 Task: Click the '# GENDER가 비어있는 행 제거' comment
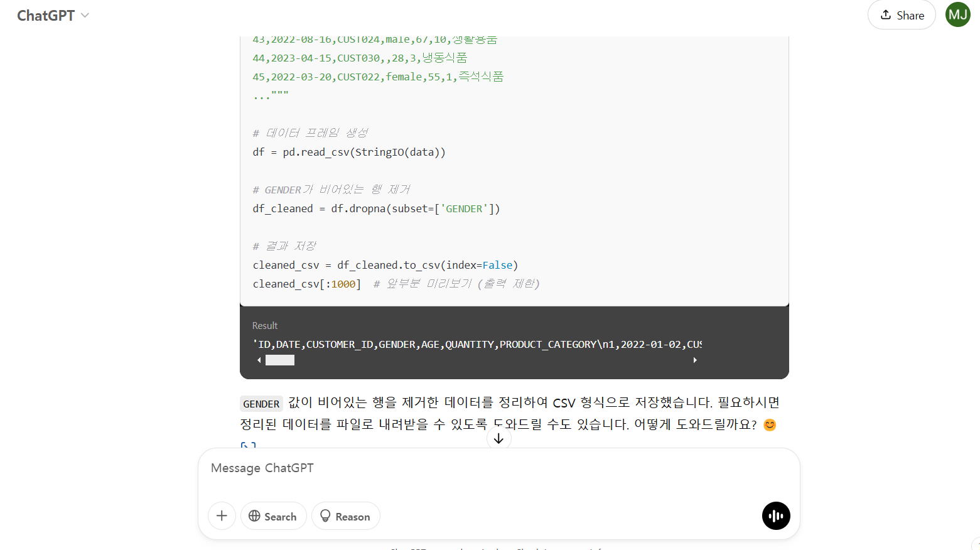[331, 190]
